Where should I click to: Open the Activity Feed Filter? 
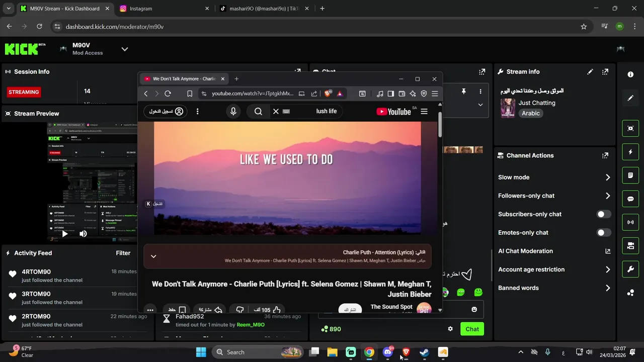(123, 253)
